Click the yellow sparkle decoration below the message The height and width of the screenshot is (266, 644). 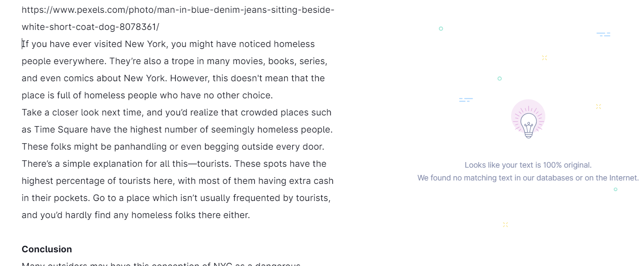point(506,225)
